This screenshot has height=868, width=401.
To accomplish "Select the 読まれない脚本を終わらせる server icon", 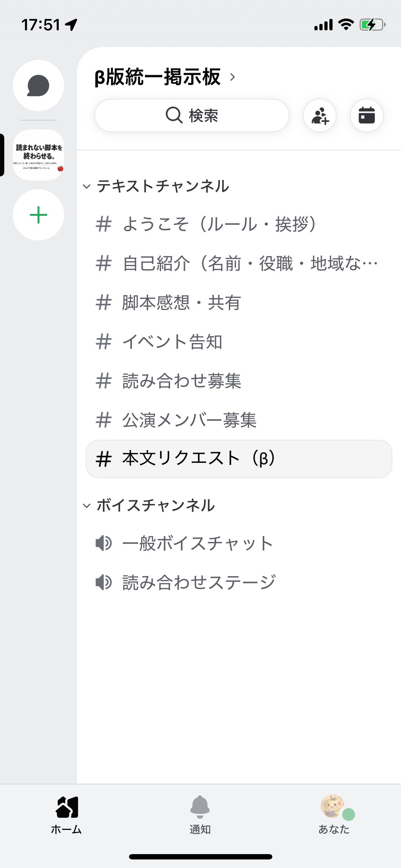I will (x=38, y=155).
